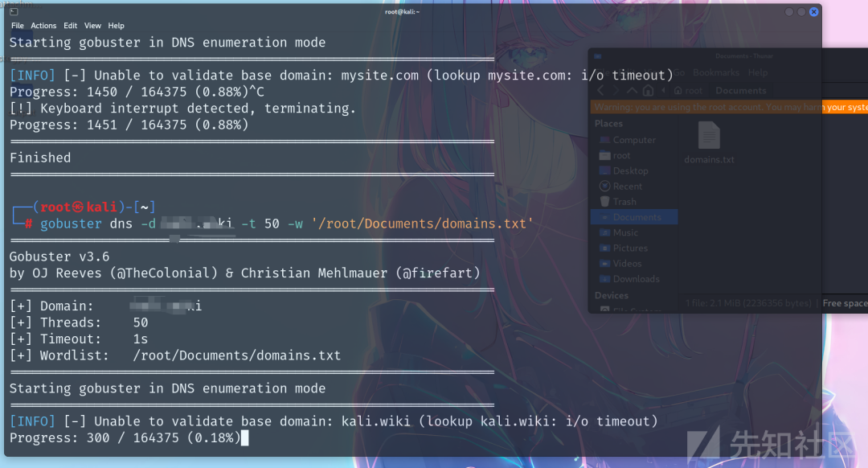Click the home icon in Thunar's toolbar

[648, 90]
